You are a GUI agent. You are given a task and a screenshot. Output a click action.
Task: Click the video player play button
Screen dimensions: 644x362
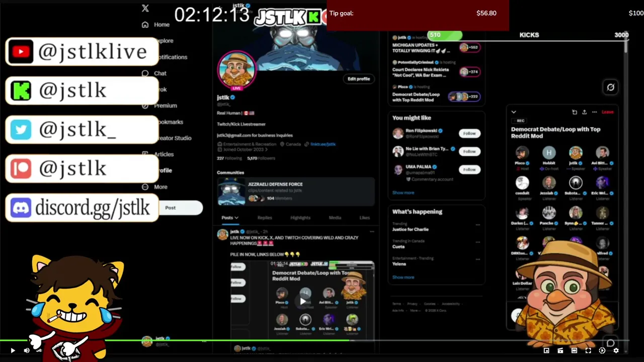point(13,350)
